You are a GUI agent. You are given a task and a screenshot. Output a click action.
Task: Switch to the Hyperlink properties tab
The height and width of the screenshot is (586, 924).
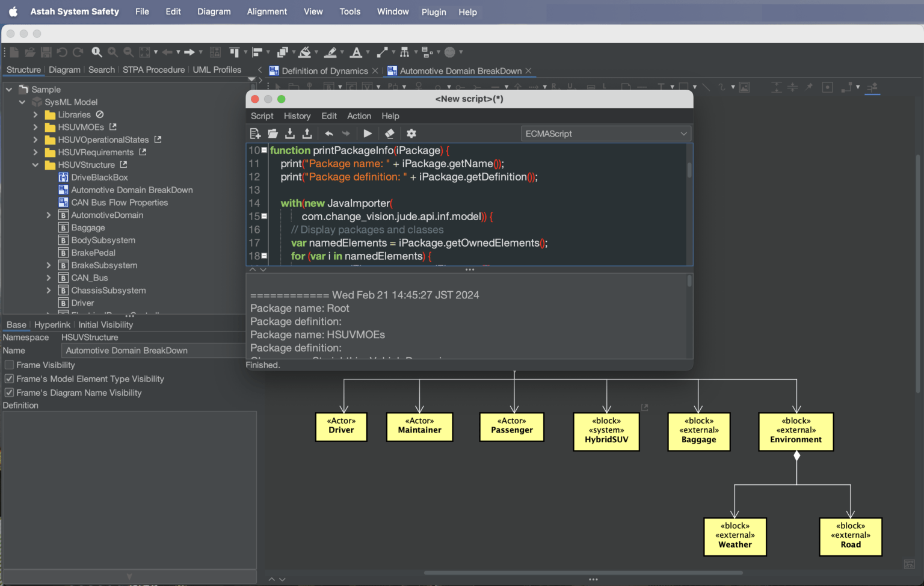tap(52, 324)
